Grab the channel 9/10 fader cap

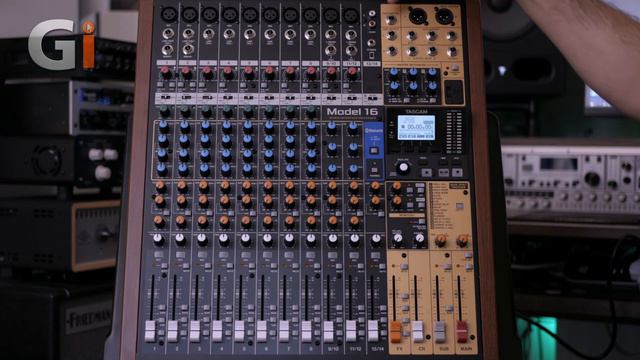(328, 331)
